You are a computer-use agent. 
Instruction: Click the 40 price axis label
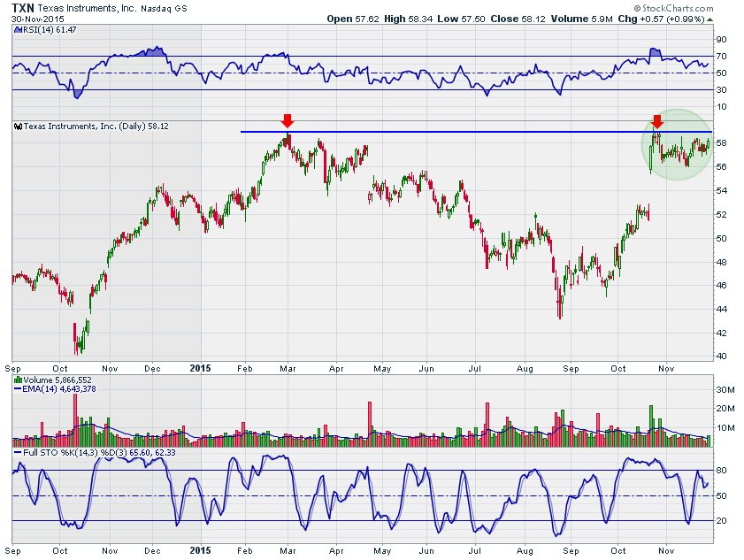pyautogui.click(x=721, y=356)
